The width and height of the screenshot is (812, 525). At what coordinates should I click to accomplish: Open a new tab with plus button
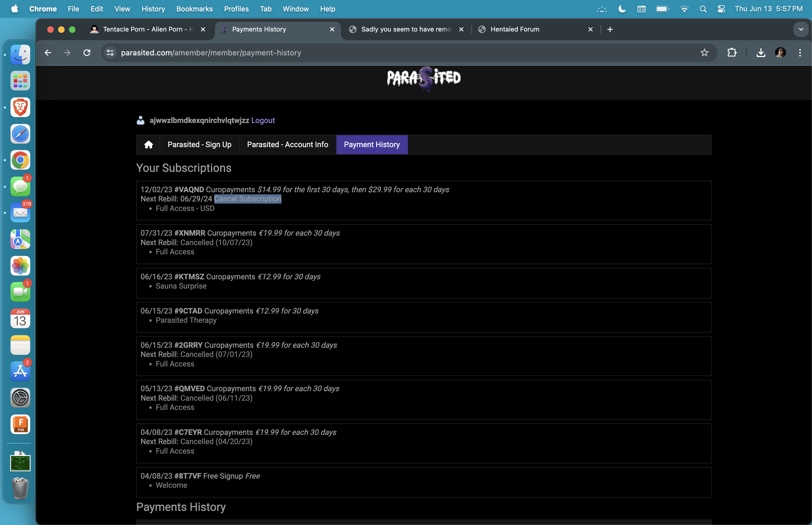pyautogui.click(x=610, y=29)
